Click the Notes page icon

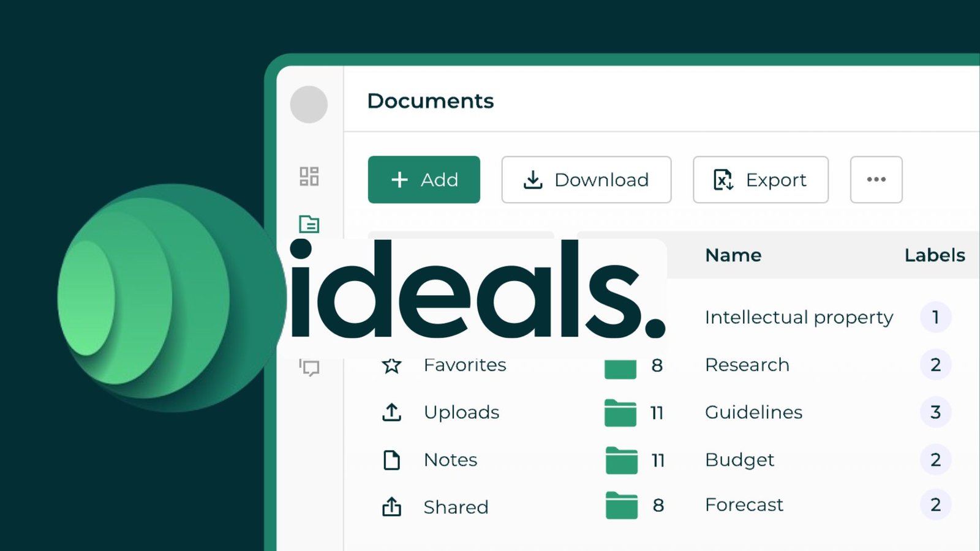(x=391, y=460)
